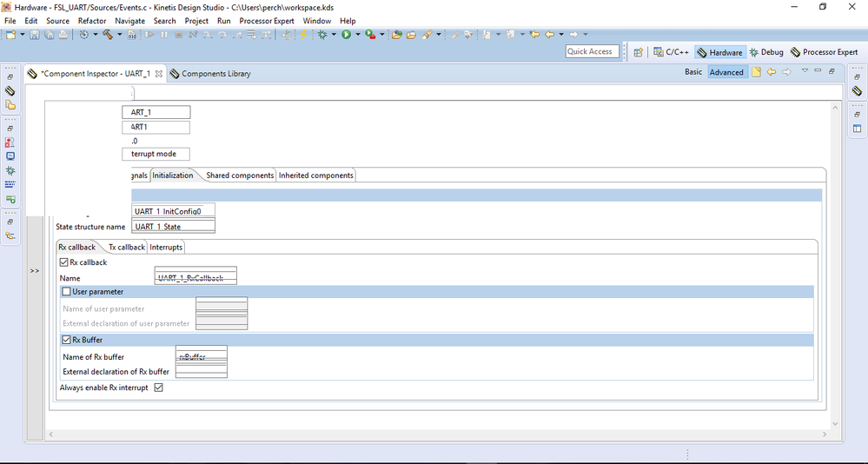Click the State structure name field

[x=175, y=227]
